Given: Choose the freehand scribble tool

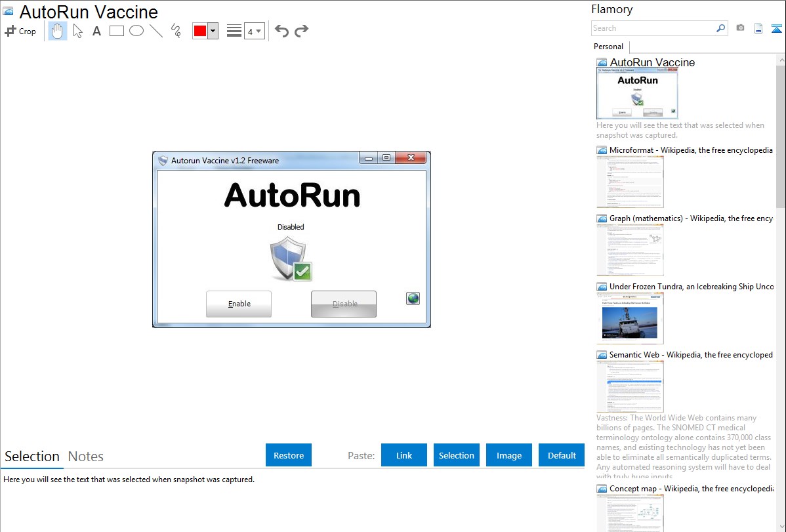Looking at the screenshot, I should [176, 31].
